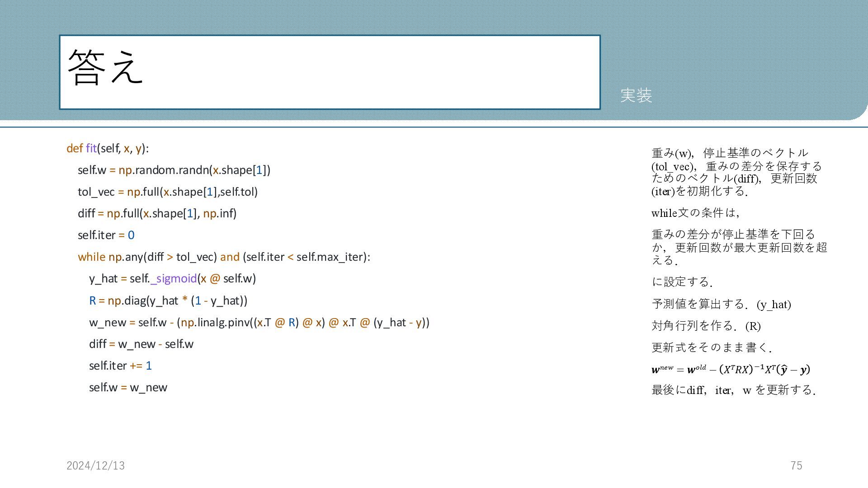Click the note while文の条件は
Viewport: 868px width, 488px height.
[695, 212]
